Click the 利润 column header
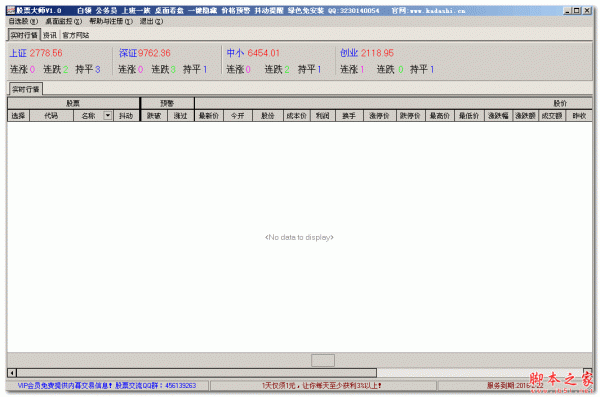Viewport: 600px width, 397px height. 323,116
